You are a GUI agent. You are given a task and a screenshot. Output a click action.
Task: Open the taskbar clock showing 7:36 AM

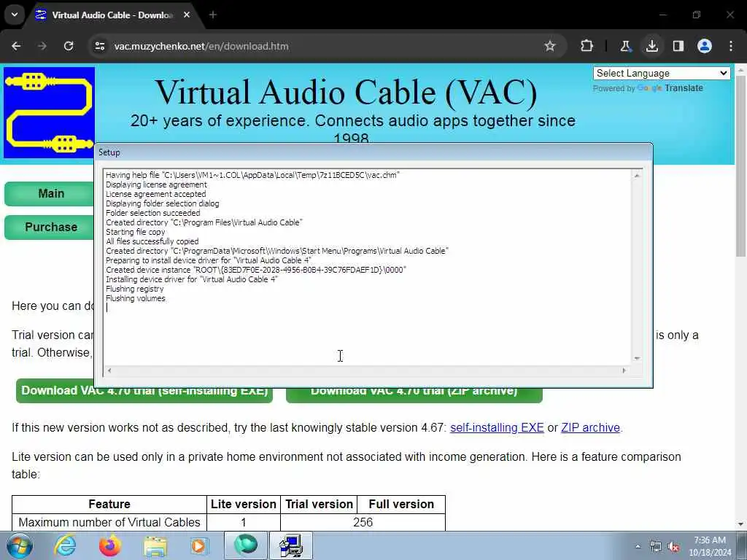[x=710, y=546]
